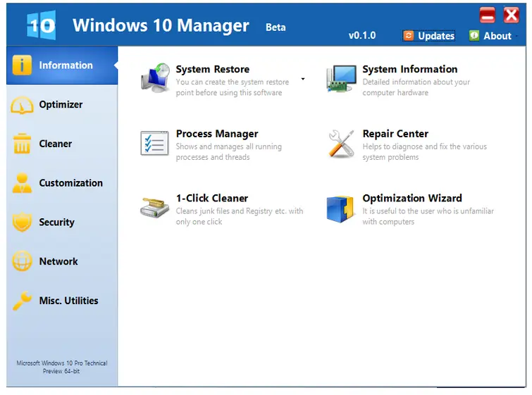
Task: Launch System Restore
Action: pyautogui.click(x=212, y=69)
